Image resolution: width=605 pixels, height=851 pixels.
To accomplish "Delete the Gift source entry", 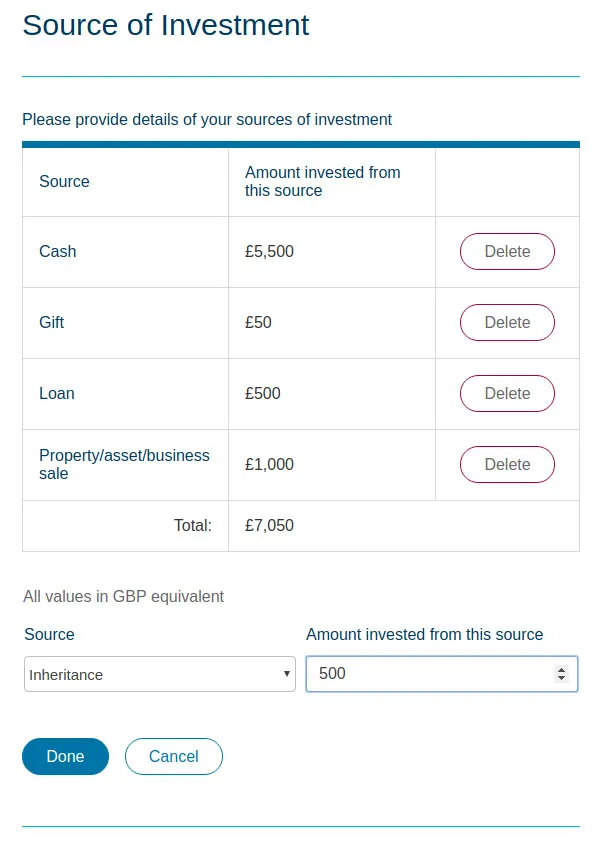I will (507, 322).
